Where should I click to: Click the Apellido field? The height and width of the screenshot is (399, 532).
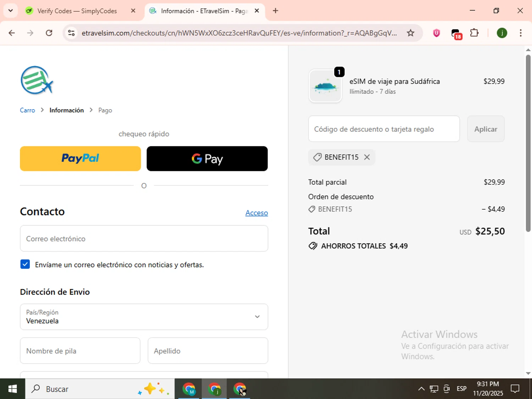click(x=208, y=351)
